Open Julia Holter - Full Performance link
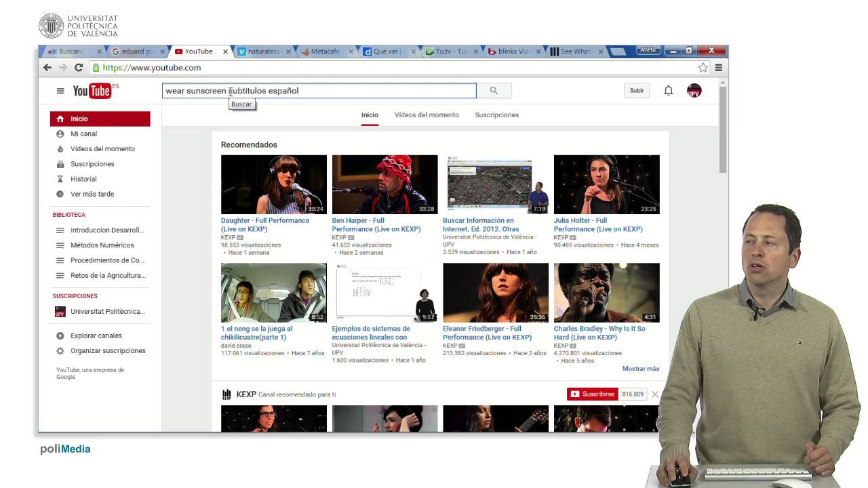The height and width of the screenshot is (488, 868). tap(598, 225)
